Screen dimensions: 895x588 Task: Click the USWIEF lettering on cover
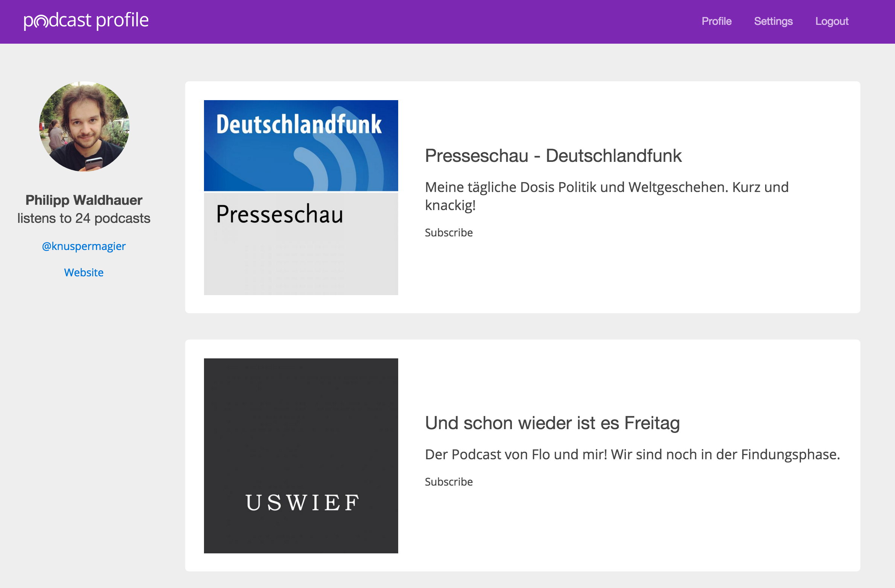tap(302, 503)
